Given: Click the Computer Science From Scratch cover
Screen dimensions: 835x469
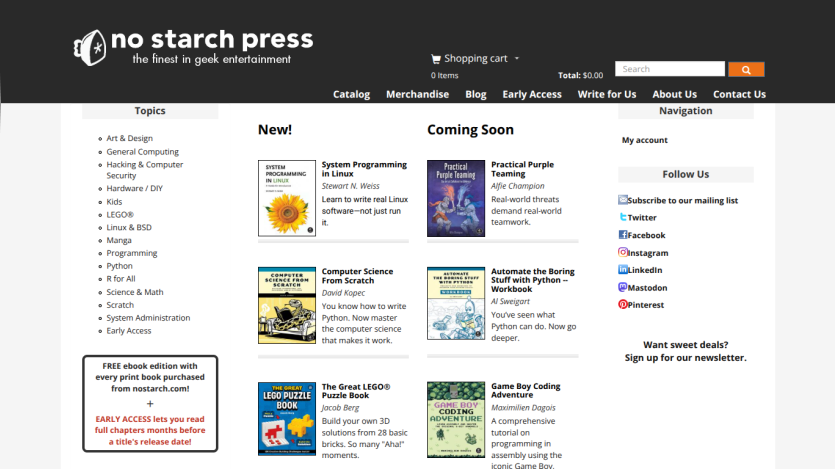Looking at the screenshot, I should click(x=286, y=305).
